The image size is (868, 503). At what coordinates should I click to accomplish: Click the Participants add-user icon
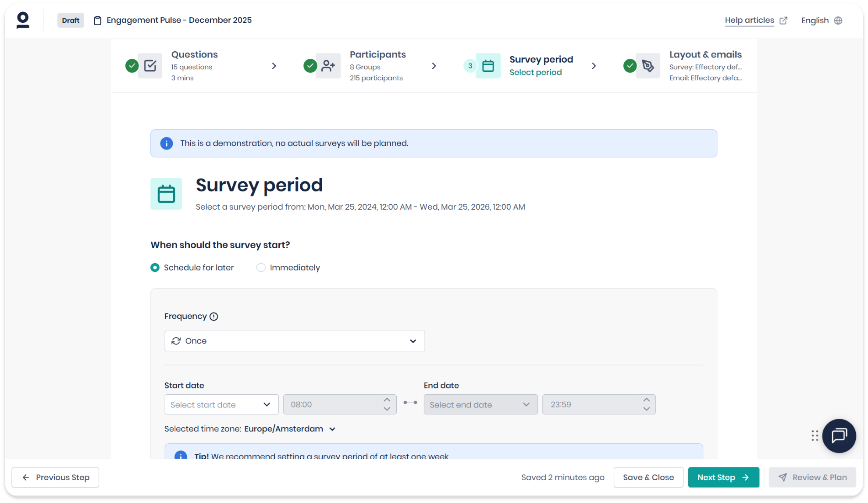(328, 66)
